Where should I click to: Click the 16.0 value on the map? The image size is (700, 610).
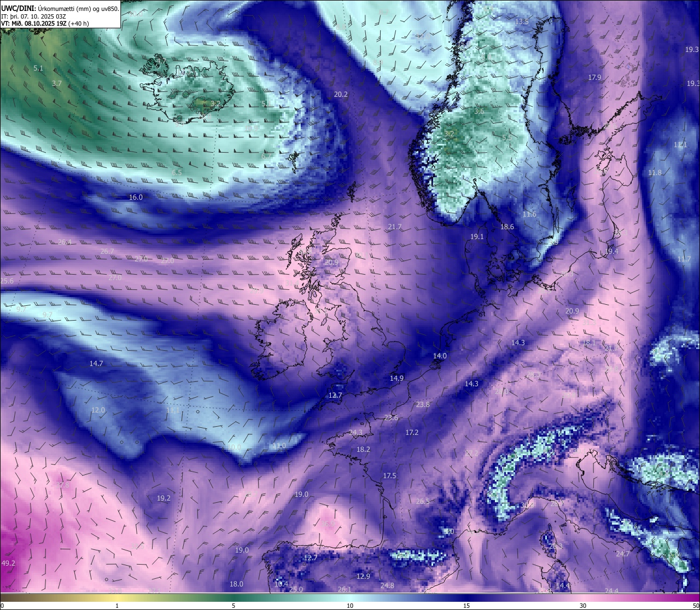click(x=136, y=197)
